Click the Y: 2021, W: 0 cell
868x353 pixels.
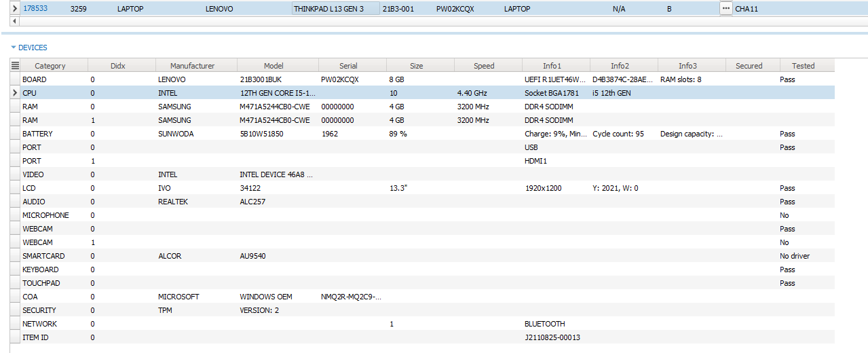pyautogui.click(x=624, y=188)
